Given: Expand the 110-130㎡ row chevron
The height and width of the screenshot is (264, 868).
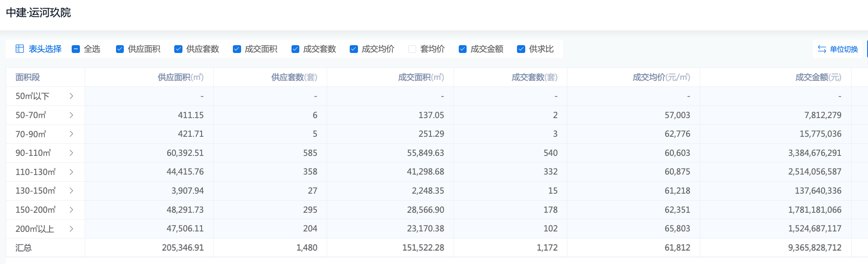Looking at the screenshot, I should coord(71,172).
